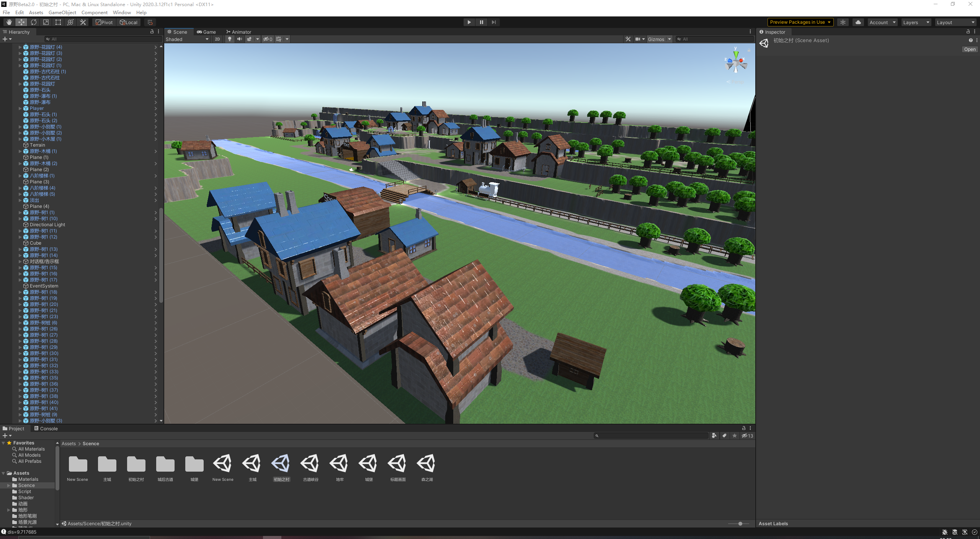Lock the Hierarchy panel
Image resolution: width=980 pixels, height=539 pixels.
(x=152, y=32)
